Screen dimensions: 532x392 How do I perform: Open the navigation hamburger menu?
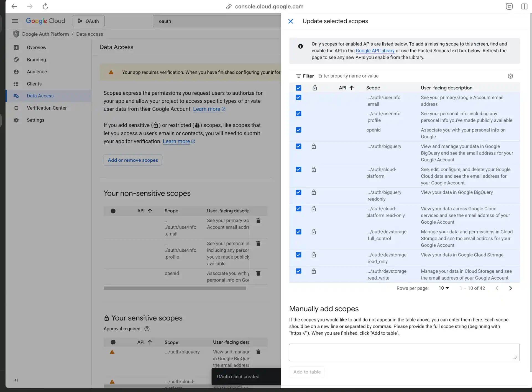click(x=15, y=21)
